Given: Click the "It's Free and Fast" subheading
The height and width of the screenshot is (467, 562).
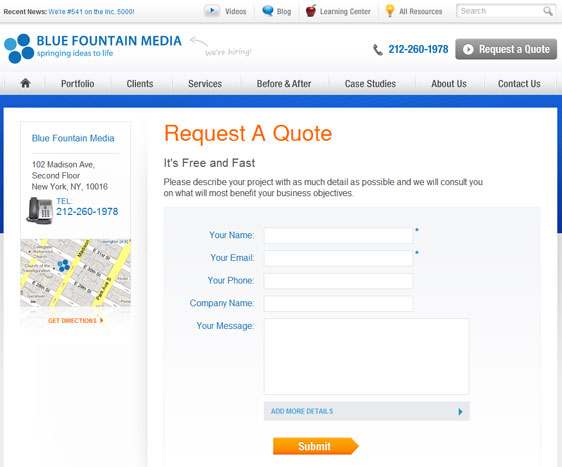Looking at the screenshot, I should (209, 163).
